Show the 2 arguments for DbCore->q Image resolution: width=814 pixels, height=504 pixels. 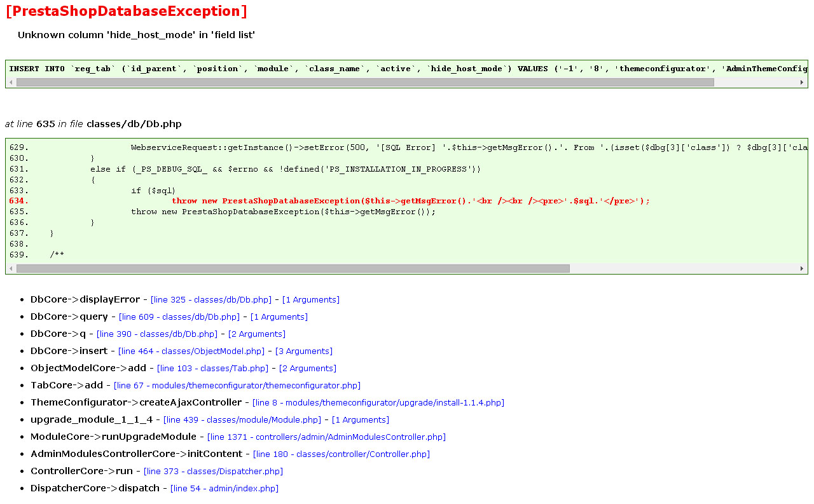257,334
